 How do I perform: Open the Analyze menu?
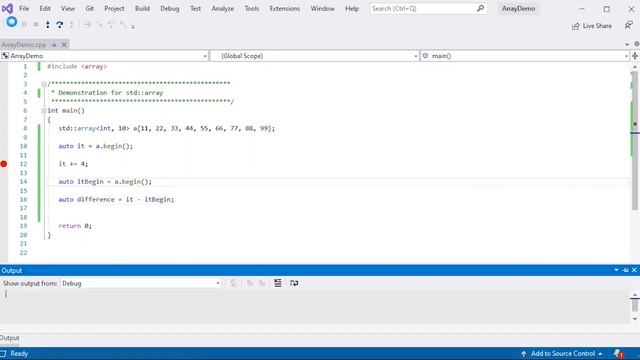222,8
